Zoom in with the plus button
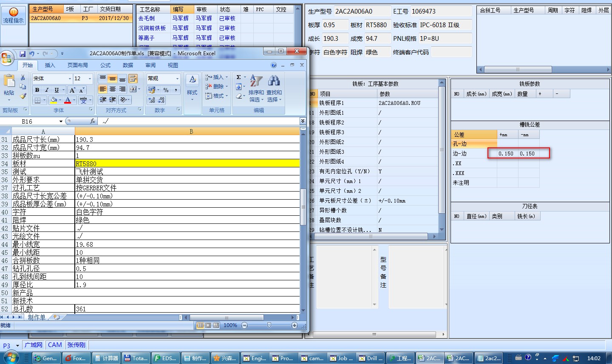Image resolution: width=612 pixels, height=364 pixels. click(x=295, y=325)
